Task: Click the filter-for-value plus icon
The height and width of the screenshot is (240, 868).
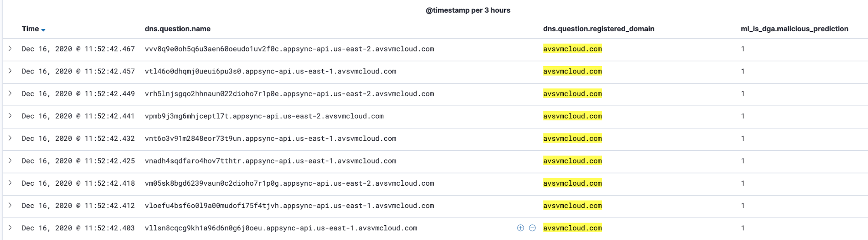Action: (520, 228)
